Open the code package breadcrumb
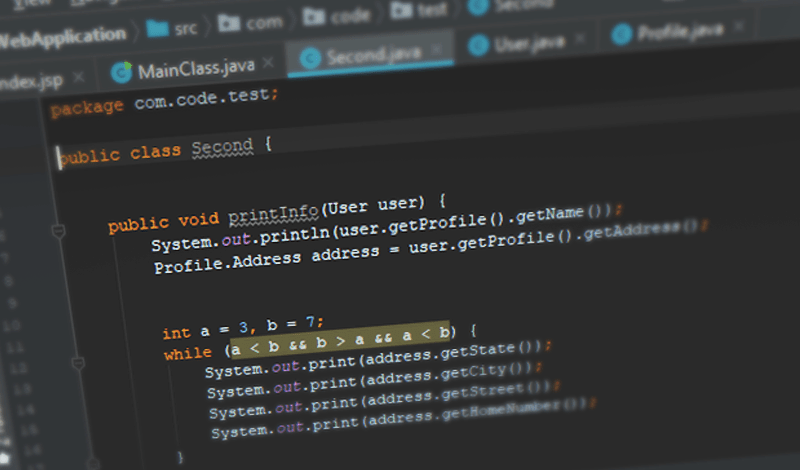800x470 pixels. click(337, 17)
